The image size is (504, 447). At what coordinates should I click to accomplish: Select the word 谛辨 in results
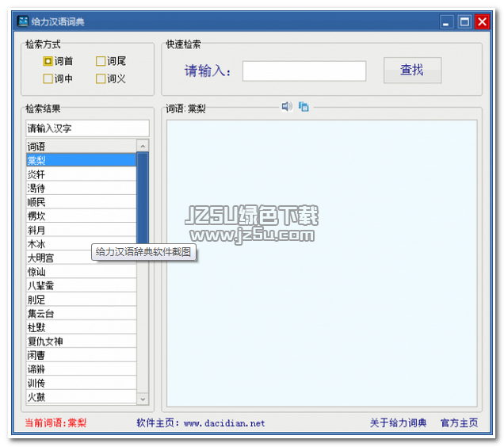82,369
